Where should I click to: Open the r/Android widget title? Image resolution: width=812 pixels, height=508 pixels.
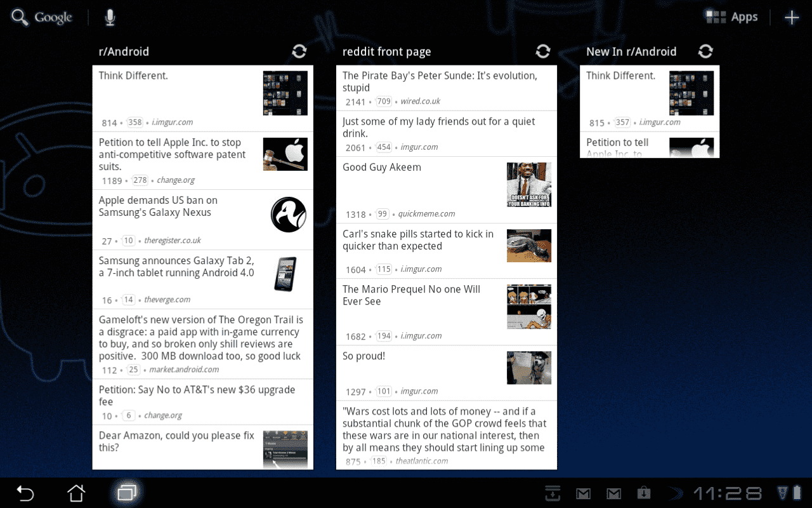124,52
